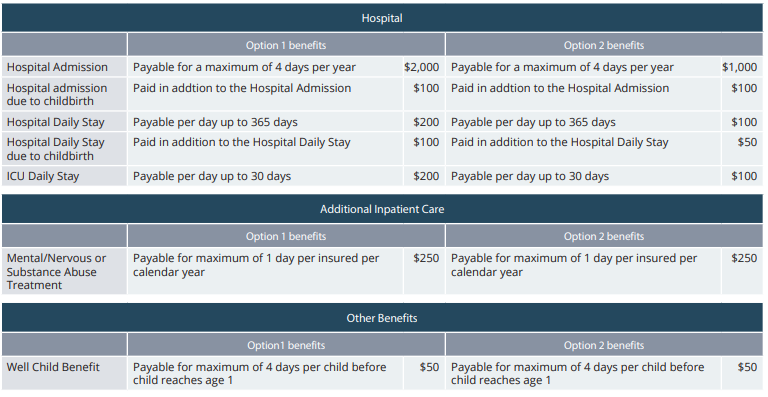Click the Hospital Daily Stay row label
The height and width of the screenshot is (397, 768).
tap(55, 122)
